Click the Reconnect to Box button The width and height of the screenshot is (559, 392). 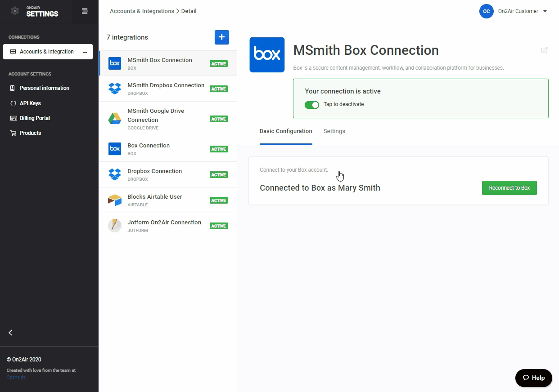[x=509, y=188]
